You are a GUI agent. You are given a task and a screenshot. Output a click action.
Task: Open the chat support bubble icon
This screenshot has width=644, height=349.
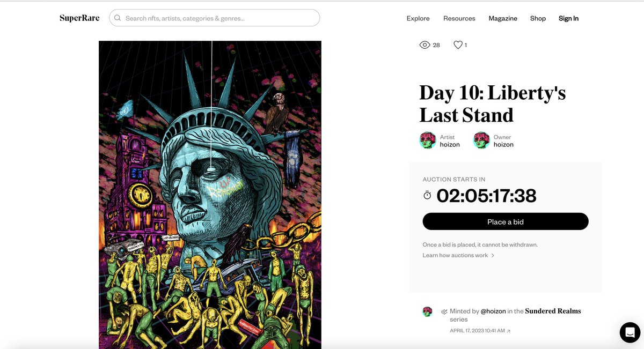point(630,332)
